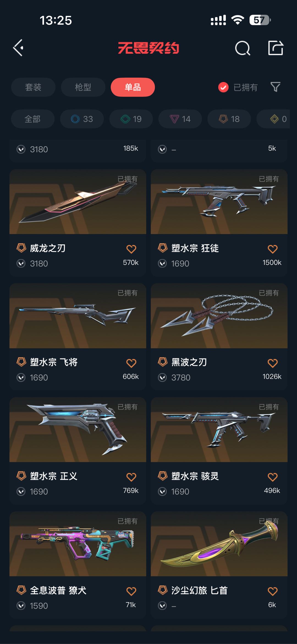This screenshot has width=297, height=644.
Task: Filter by pink tier showing 14
Action: click(x=180, y=119)
